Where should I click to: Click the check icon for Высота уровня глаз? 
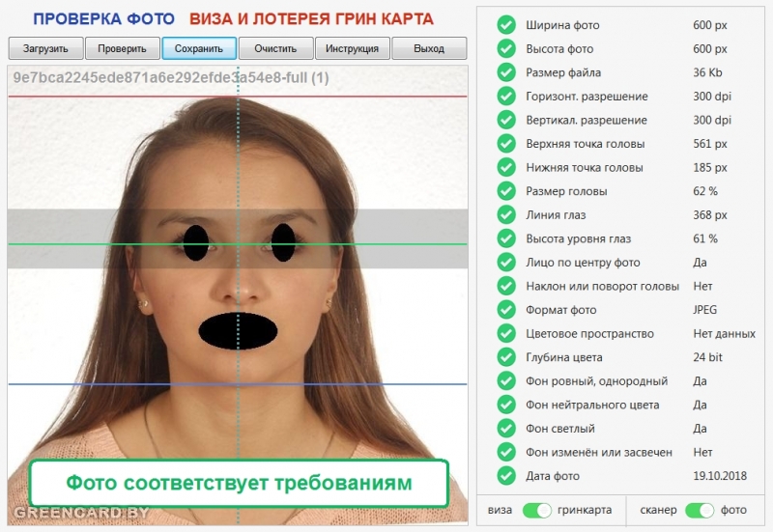pyautogui.click(x=506, y=238)
